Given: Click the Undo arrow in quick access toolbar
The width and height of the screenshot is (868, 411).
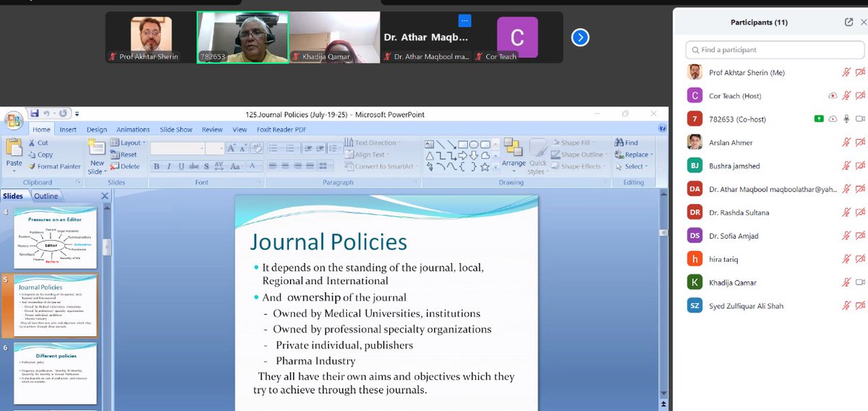Looking at the screenshot, I should pos(47,114).
